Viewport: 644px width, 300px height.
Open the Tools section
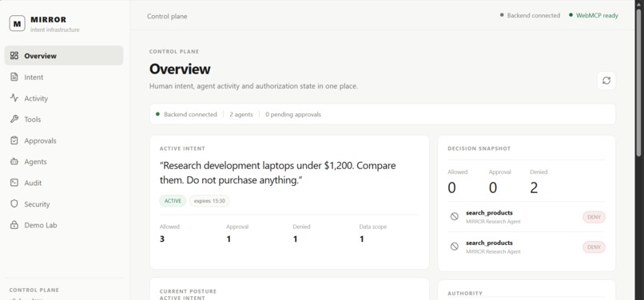pyautogui.click(x=64, y=119)
